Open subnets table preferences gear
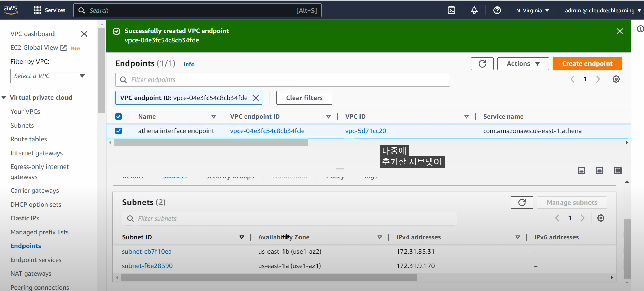 point(601,218)
